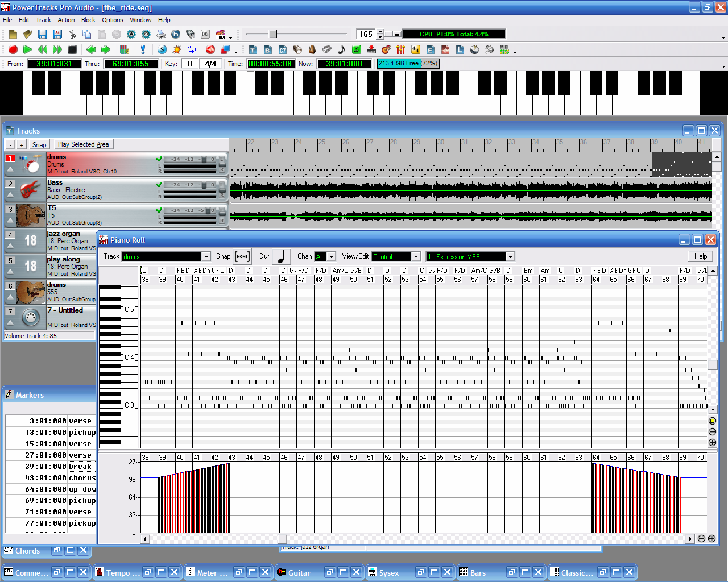Increase tempo with the up spinner arrow
Image resolution: width=728 pixels, height=582 pixels.
tap(380, 32)
